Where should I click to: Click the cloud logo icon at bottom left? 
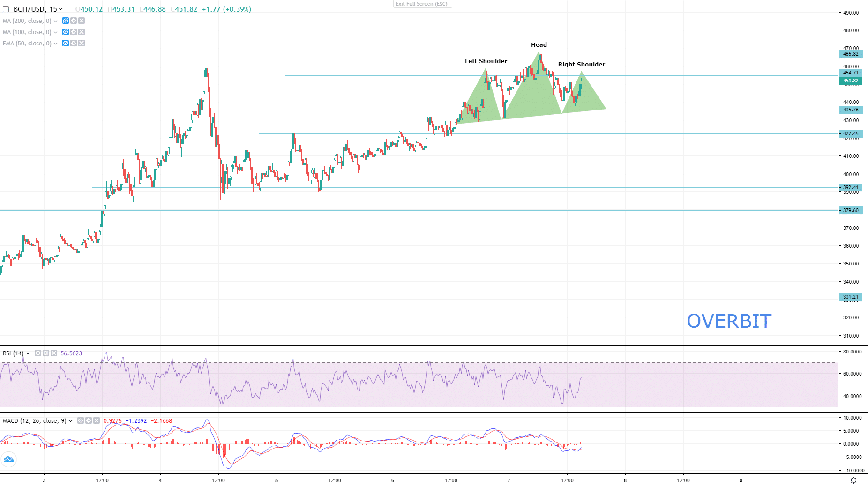tap(8, 459)
